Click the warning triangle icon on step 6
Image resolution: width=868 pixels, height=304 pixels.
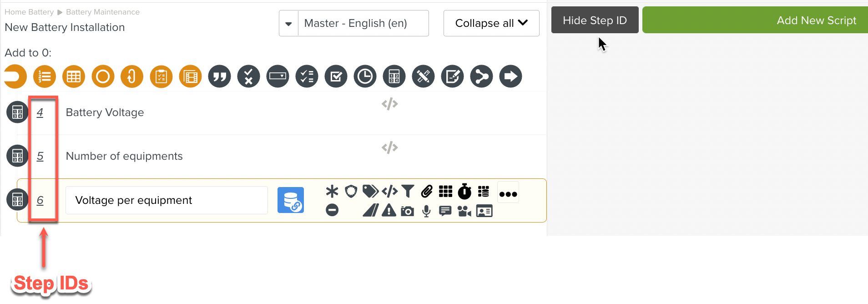pyautogui.click(x=389, y=211)
